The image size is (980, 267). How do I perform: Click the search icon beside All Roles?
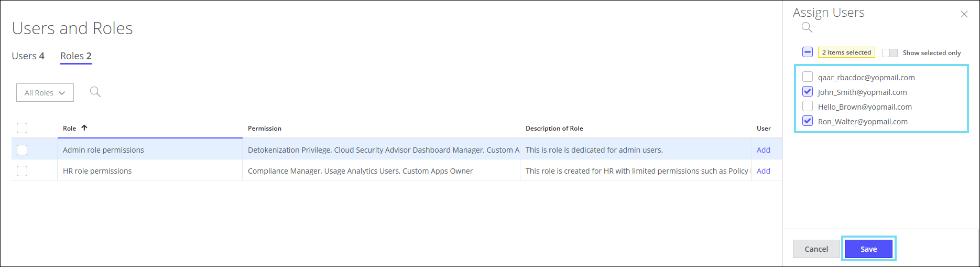[x=95, y=92]
